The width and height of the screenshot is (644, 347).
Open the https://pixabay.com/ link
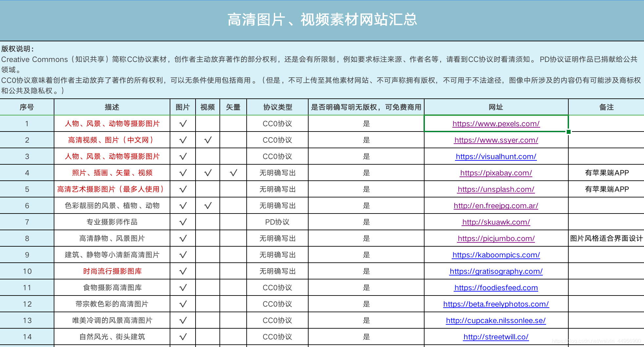point(496,173)
